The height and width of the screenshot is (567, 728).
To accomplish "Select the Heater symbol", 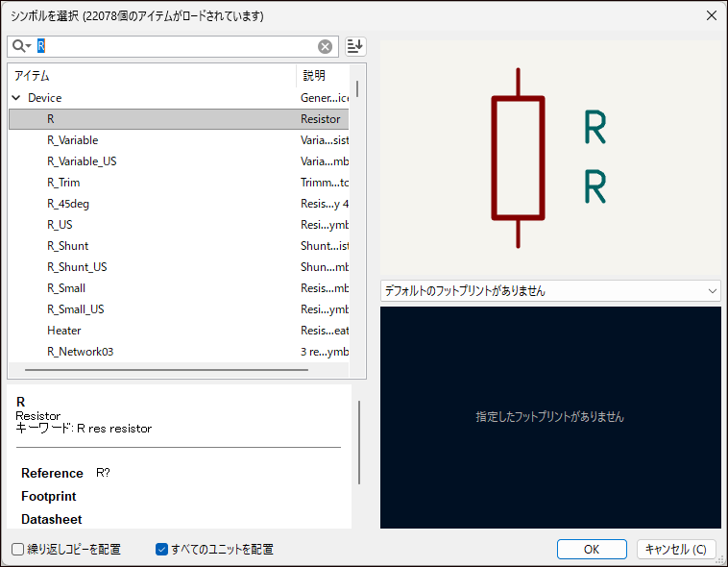I will 64,331.
